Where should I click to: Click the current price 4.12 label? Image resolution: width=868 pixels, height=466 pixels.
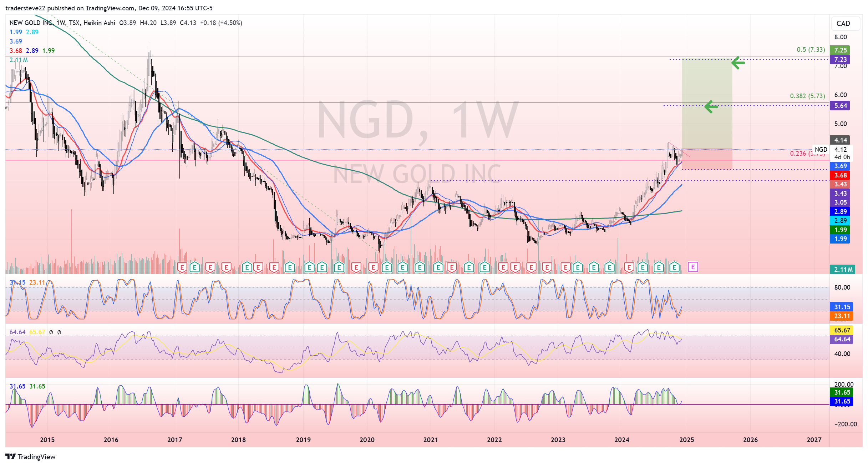click(841, 150)
